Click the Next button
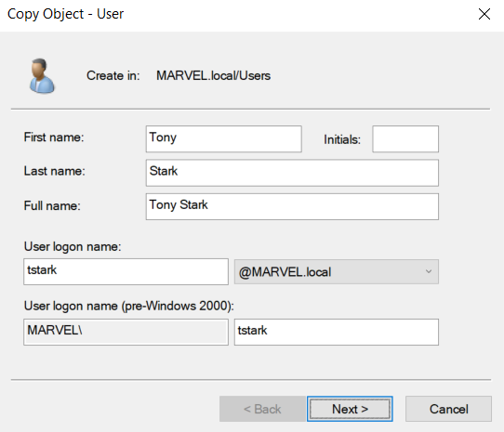504x432 pixels. coord(350,409)
